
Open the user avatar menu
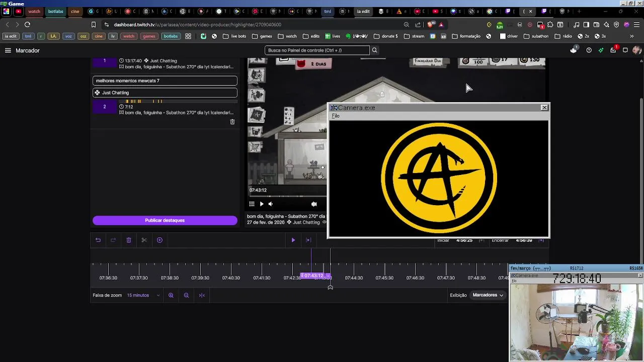(x=637, y=50)
